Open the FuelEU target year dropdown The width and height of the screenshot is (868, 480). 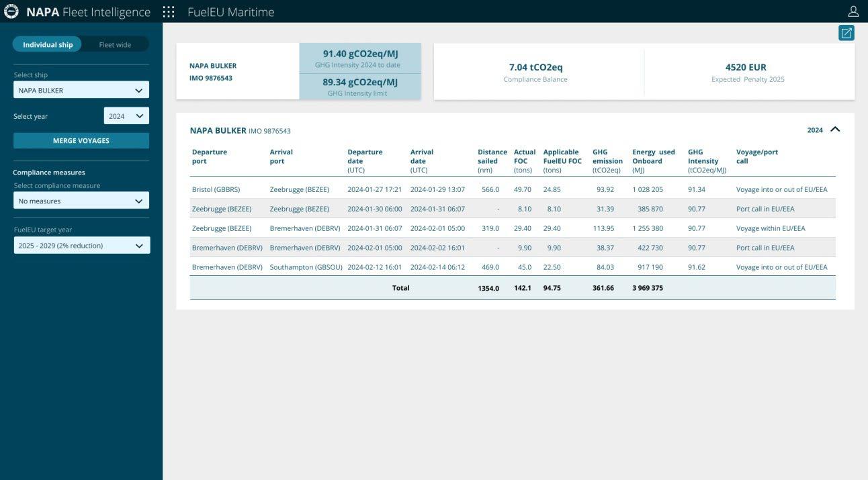[x=81, y=246]
